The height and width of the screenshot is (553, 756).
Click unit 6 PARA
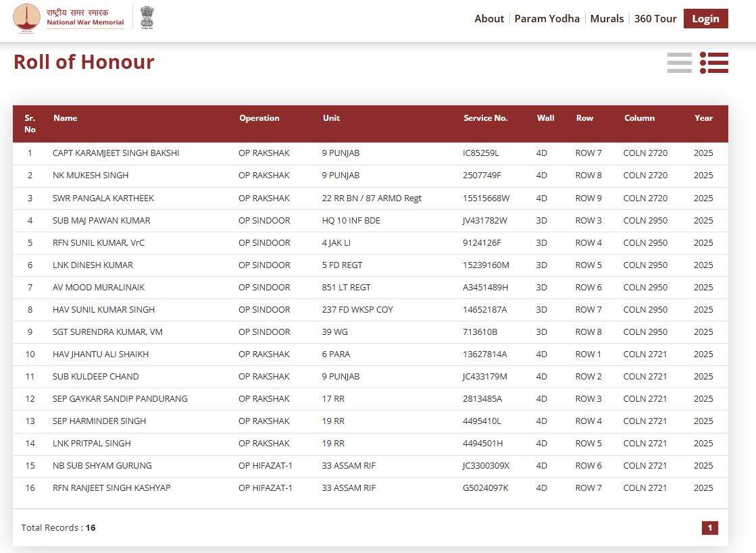click(336, 354)
